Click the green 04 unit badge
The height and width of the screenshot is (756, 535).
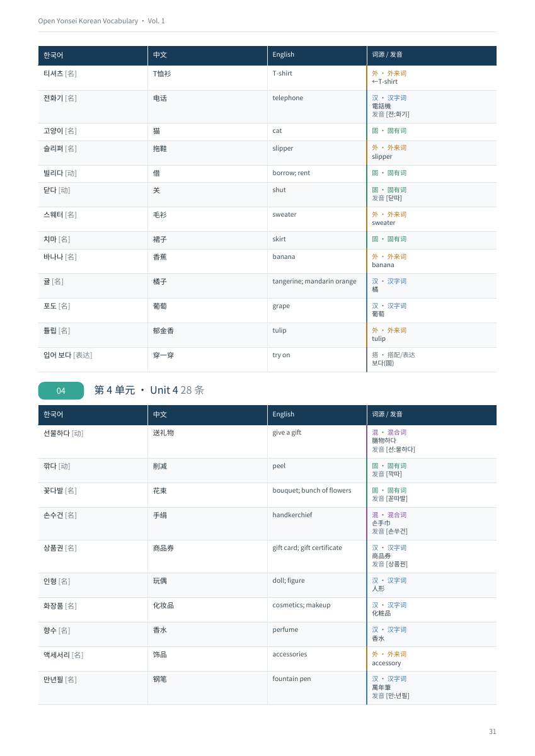(x=61, y=391)
